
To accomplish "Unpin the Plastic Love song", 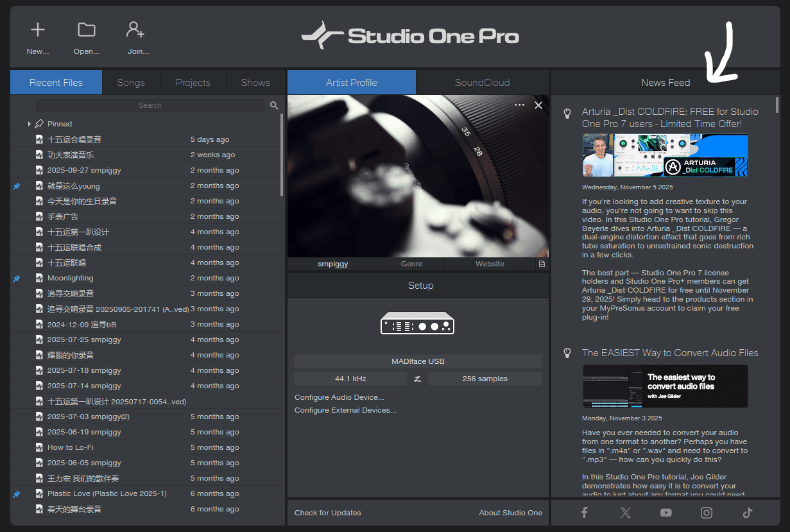I will [x=17, y=494].
